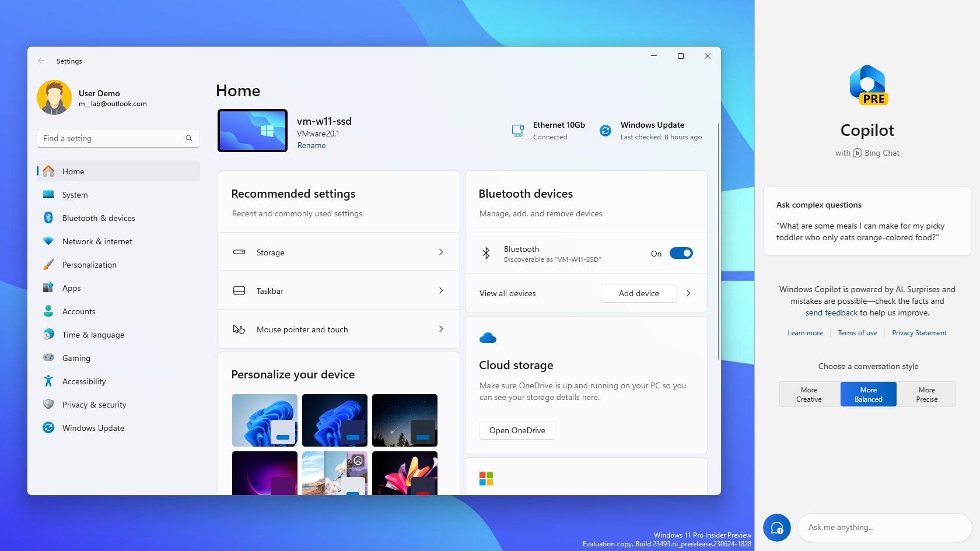Viewport: 980px width, 551px height.
Task: Click the Mouse pointer and touch icon
Action: [x=239, y=329]
